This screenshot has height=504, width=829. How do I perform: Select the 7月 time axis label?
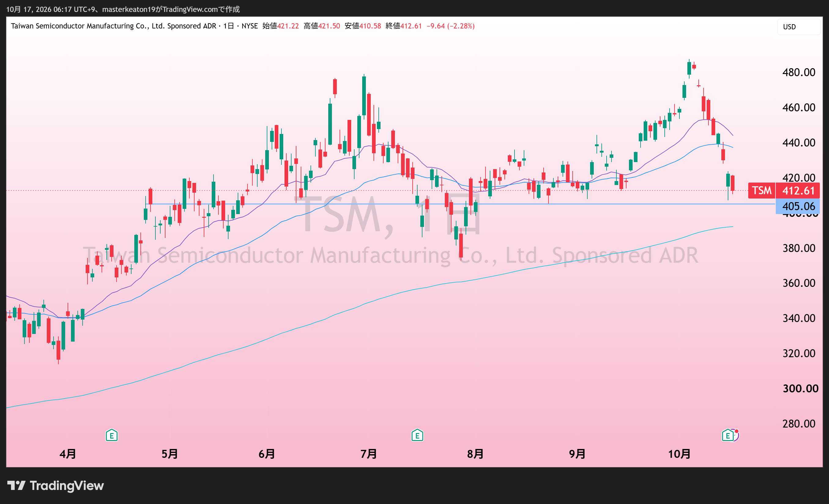coord(368,454)
